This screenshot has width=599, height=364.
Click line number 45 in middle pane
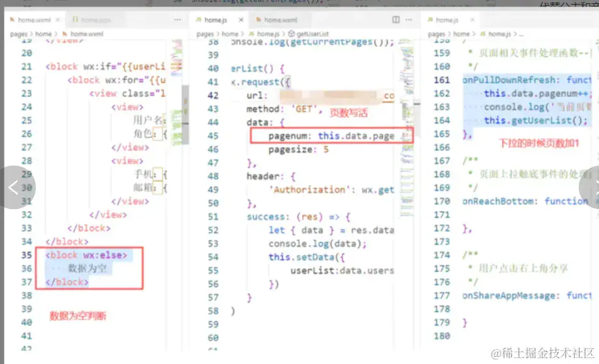(x=213, y=136)
